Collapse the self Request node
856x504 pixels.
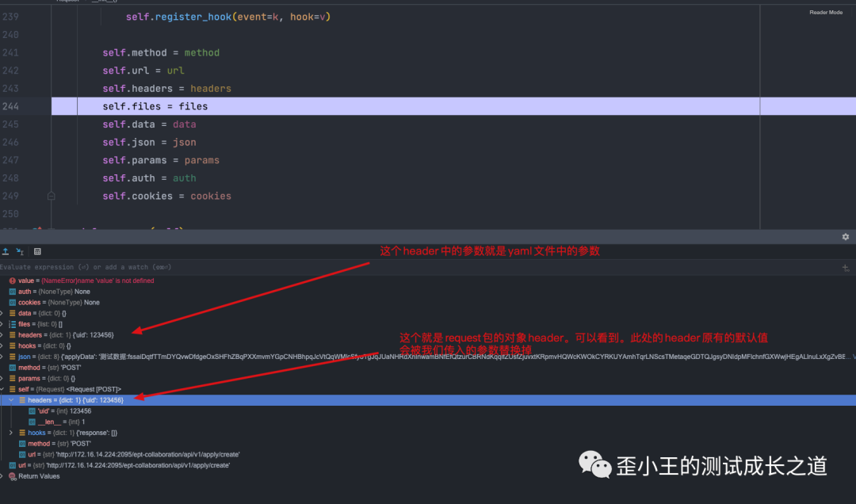(x=2, y=389)
